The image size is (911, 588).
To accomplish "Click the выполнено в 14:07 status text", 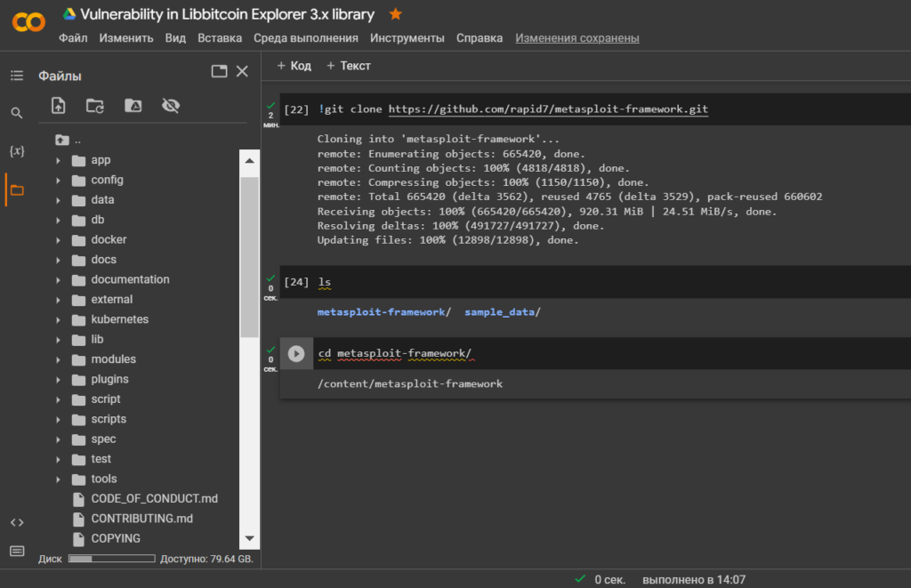I will click(694, 579).
